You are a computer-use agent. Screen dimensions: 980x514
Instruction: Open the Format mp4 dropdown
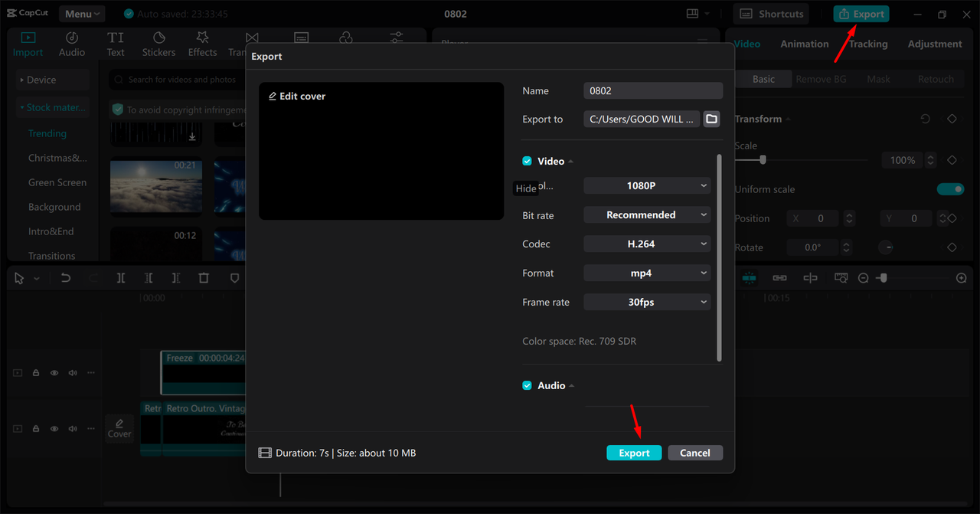pyautogui.click(x=647, y=273)
